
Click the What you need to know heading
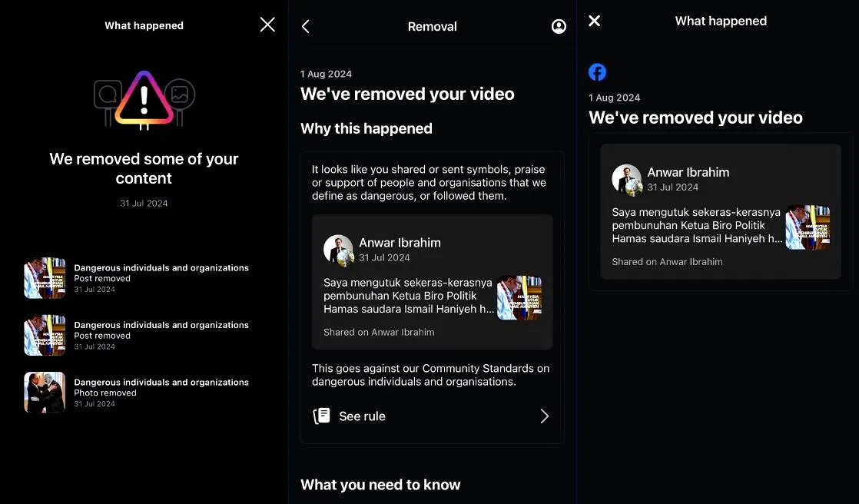[380, 485]
